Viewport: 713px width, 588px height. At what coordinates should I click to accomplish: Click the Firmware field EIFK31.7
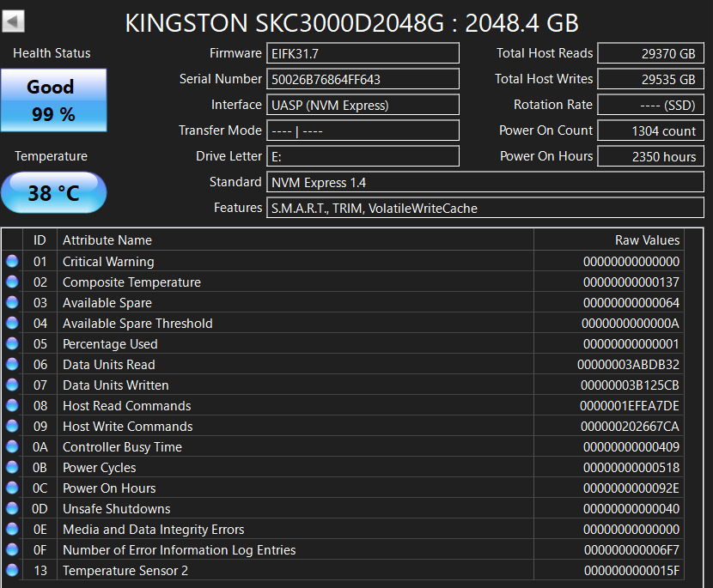363,53
